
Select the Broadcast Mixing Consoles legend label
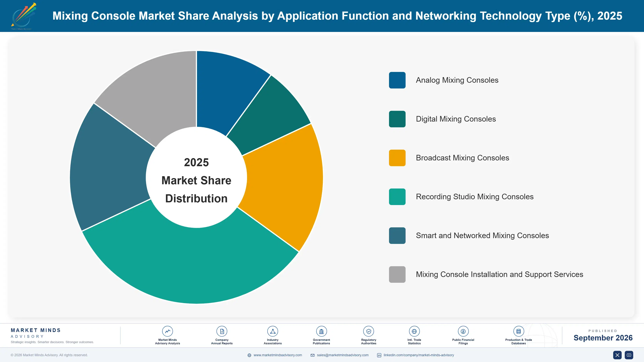tap(463, 158)
